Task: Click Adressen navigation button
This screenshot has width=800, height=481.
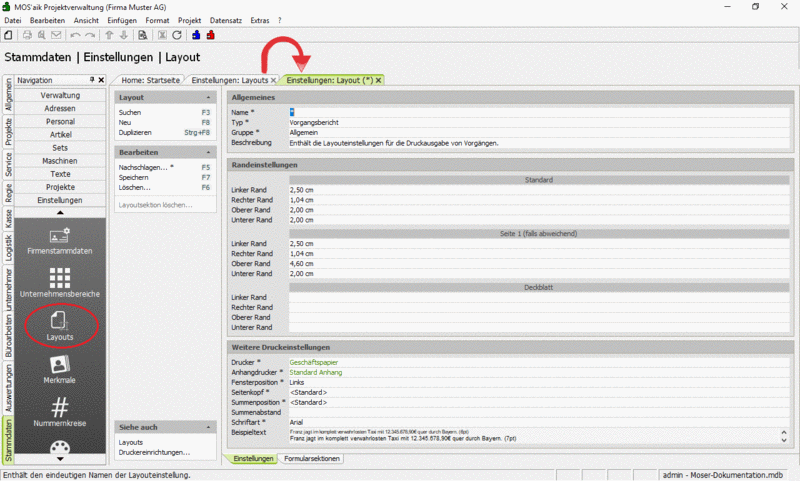Action: click(x=60, y=109)
